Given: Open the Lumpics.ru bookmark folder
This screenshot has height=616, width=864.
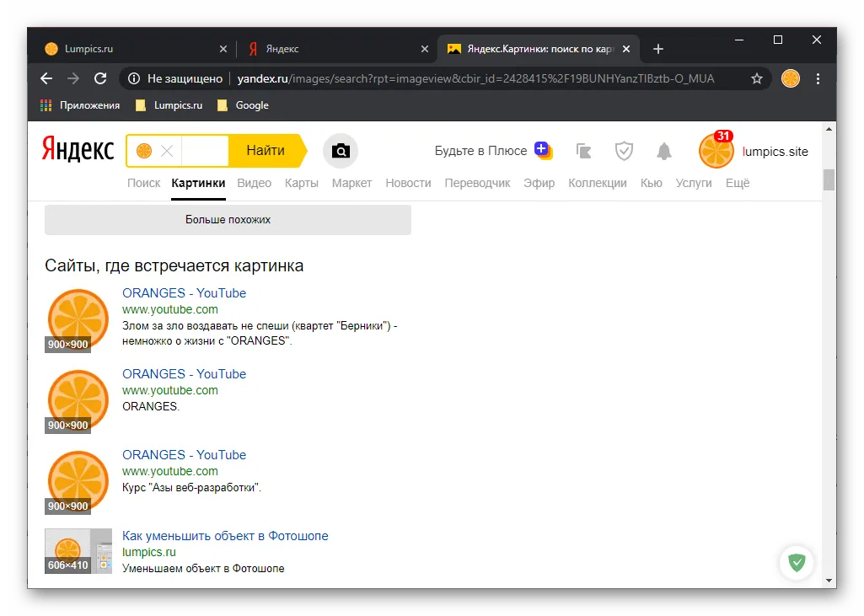Looking at the screenshot, I should [x=169, y=105].
